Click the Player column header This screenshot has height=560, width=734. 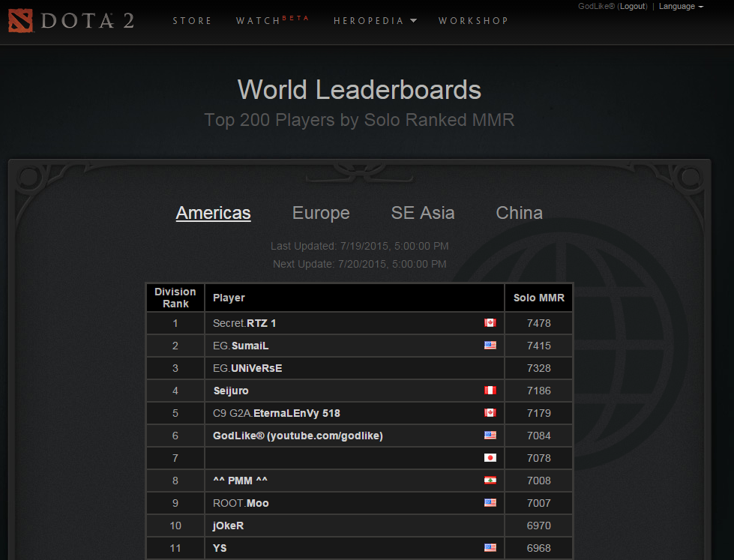(355, 298)
